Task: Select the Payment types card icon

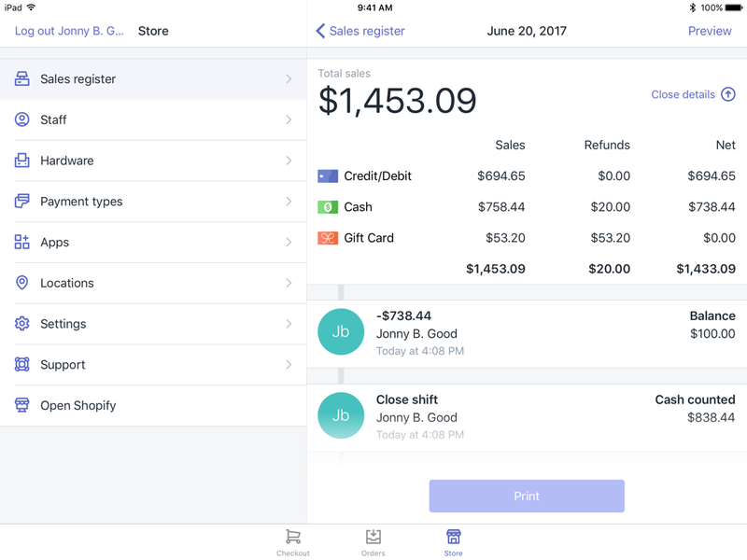Action: coord(21,202)
